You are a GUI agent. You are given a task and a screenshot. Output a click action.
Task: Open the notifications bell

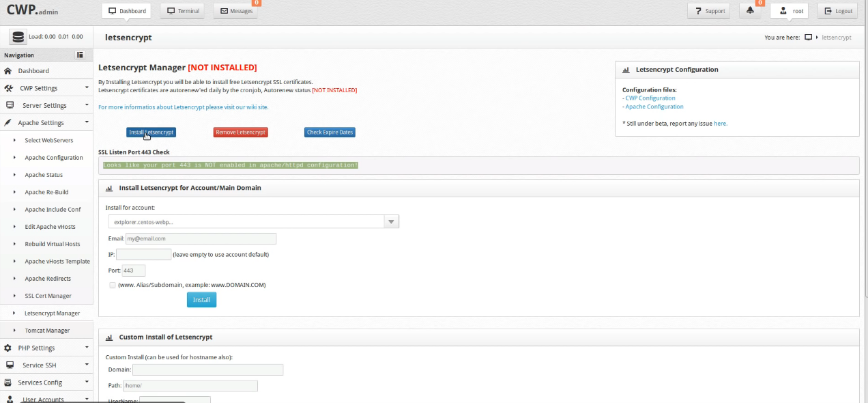tap(751, 11)
